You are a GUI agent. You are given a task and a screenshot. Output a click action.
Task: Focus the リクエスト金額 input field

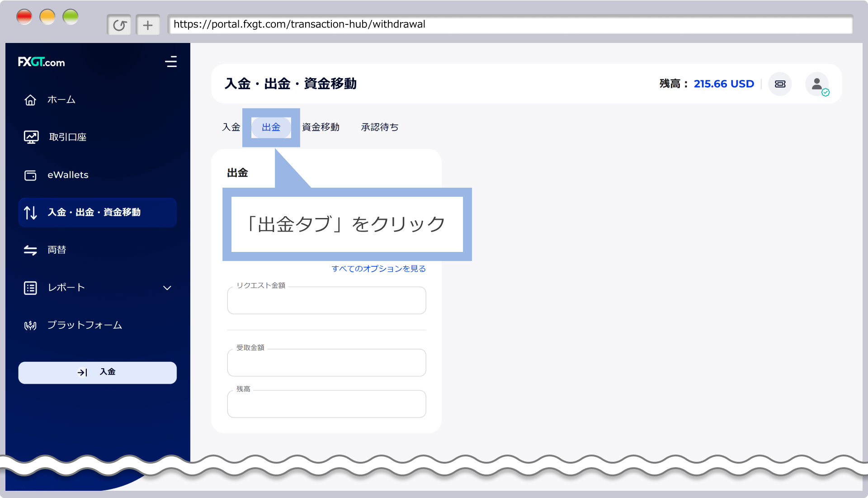click(326, 300)
